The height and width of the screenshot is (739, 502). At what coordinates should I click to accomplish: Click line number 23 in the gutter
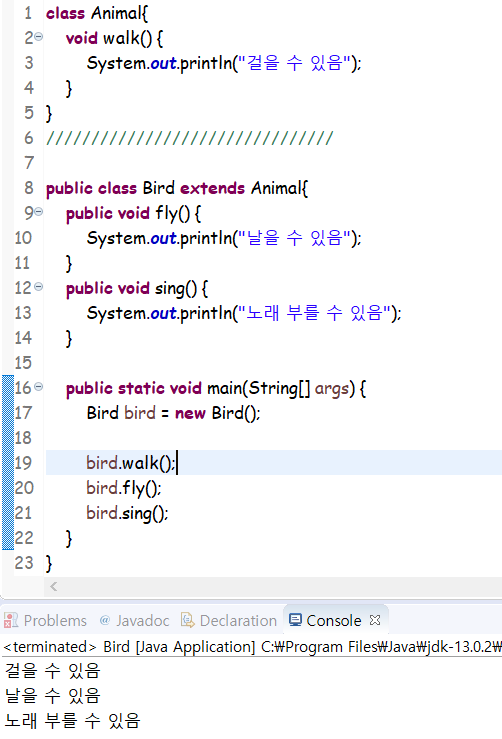tap(24, 563)
